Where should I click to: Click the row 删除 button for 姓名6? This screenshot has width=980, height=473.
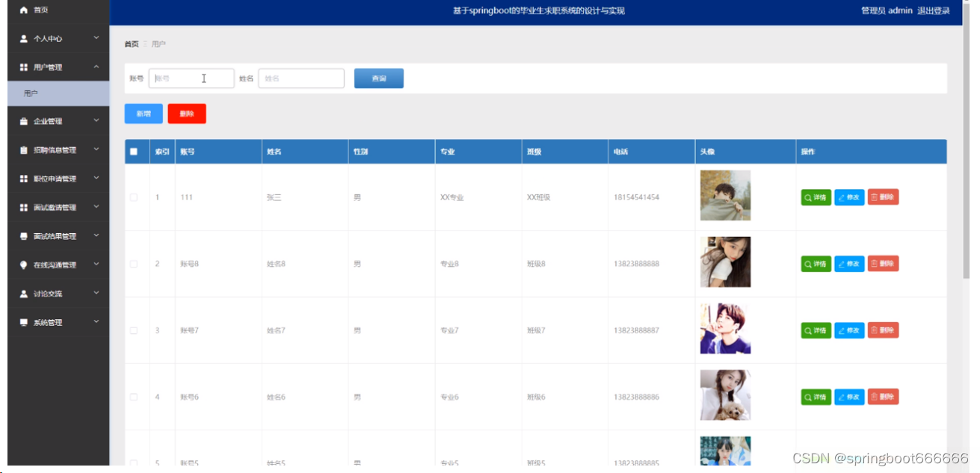tap(883, 397)
